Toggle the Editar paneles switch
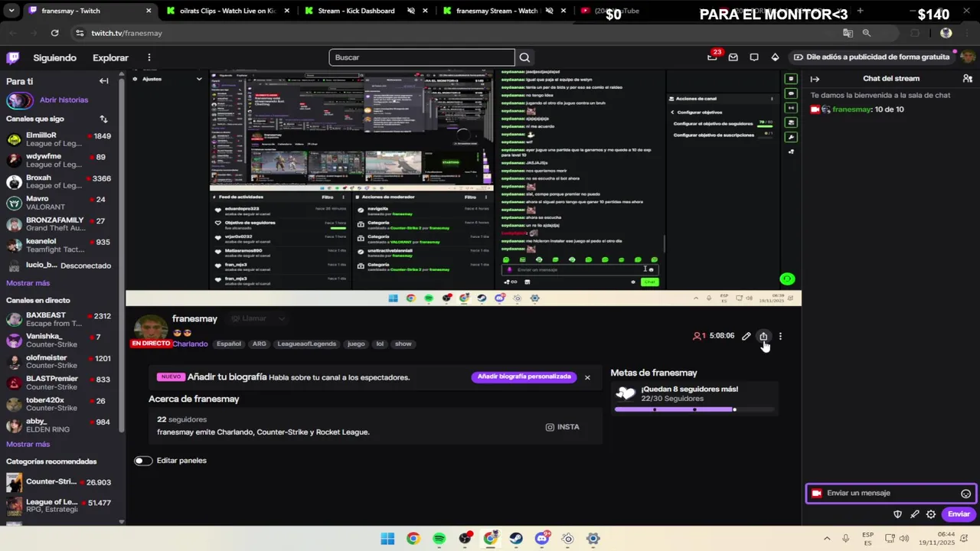The height and width of the screenshot is (551, 980). point(143,461)
